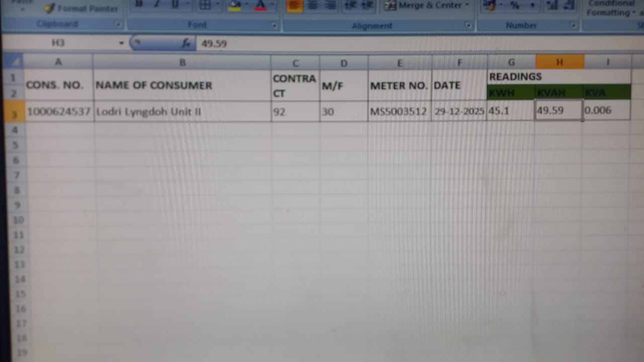Apply the yellow Fill Color bucket
Viewport: 644px width, 362px height.
(234, 5)
